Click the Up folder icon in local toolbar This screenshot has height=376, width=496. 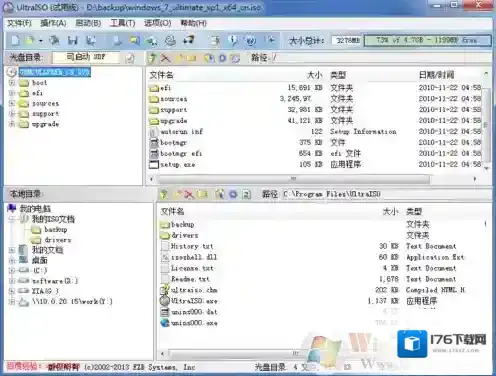[x=163, y=194]
